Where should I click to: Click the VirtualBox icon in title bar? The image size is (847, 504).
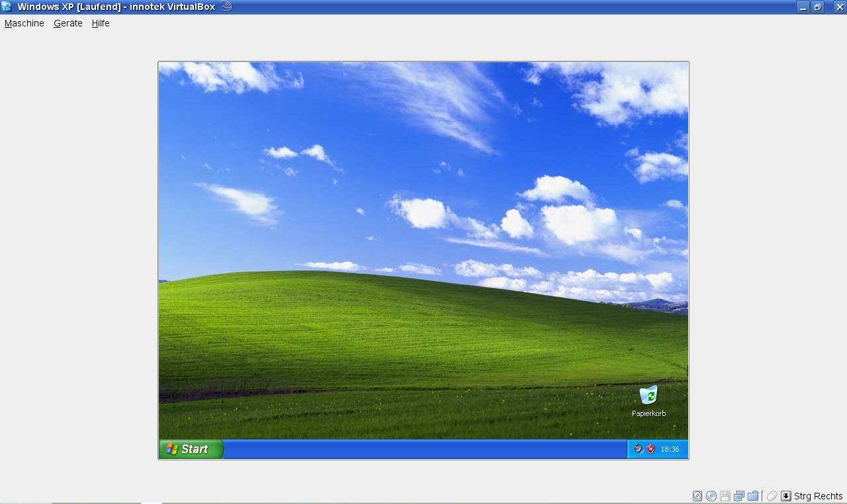pos(7,7)
